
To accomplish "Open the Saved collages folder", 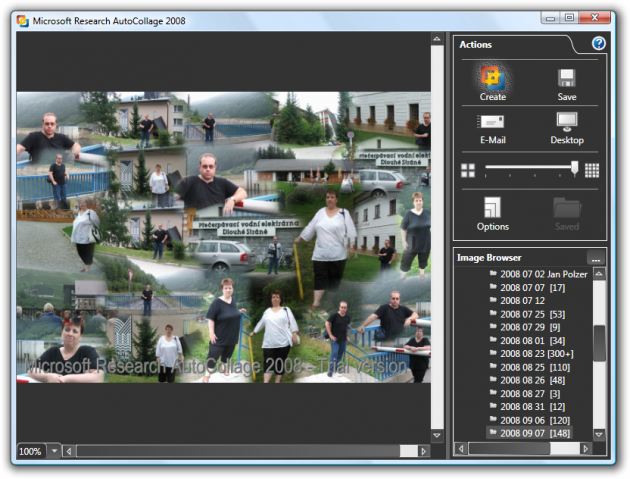I will pyautogui.click(x=567, y=209).
